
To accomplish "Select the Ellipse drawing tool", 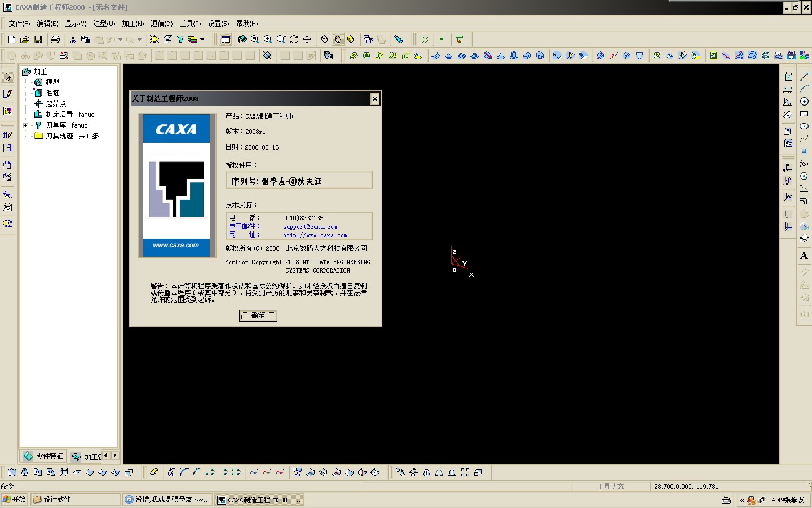I will (x=804, y=126).
